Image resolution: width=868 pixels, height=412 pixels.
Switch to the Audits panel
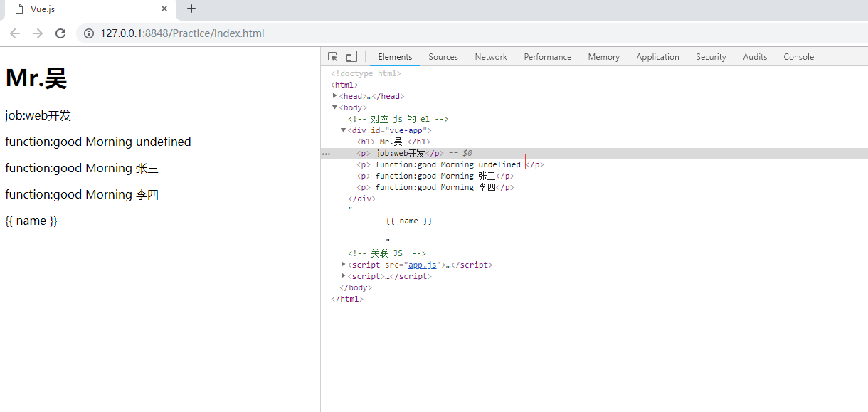[755, 57]
